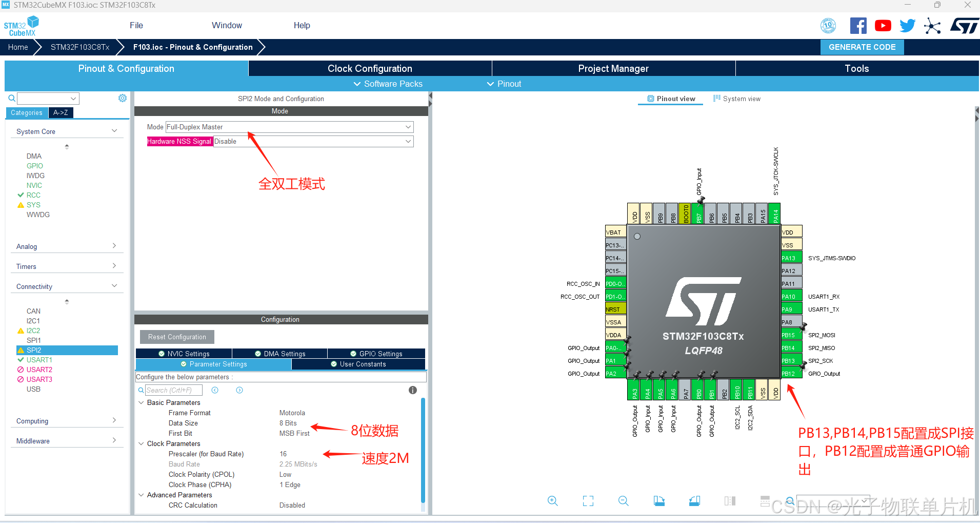Open the Hardware NSS Signal dropdown
This screenshot has height=523, width=980.
click(313, 141)
